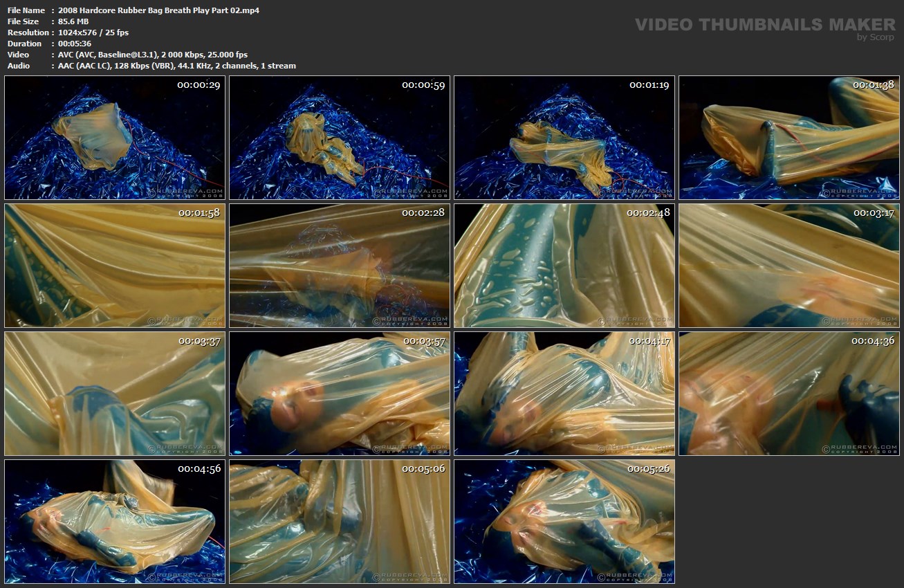
Task: Select the 00:04:56 frame
Action: click(x=115, y=522)
